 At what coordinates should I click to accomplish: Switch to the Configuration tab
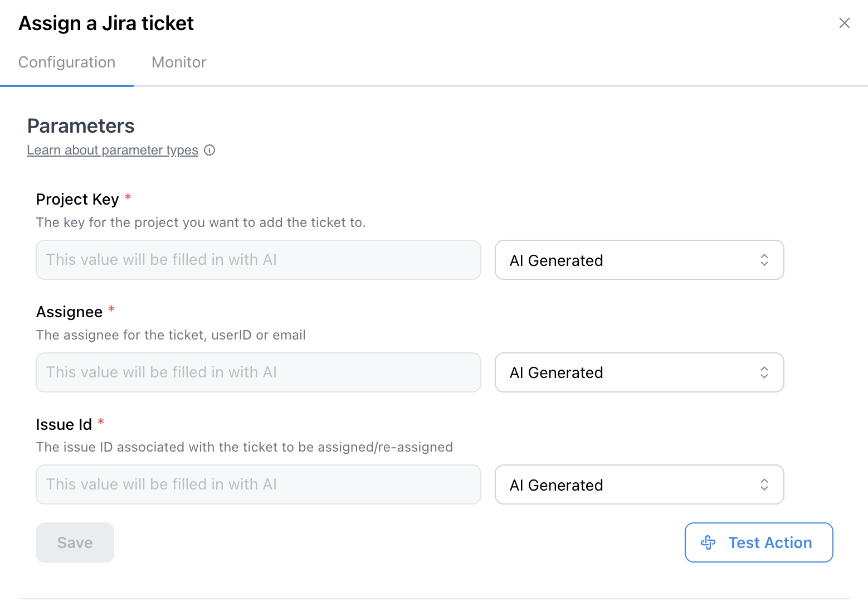[67, 62]
